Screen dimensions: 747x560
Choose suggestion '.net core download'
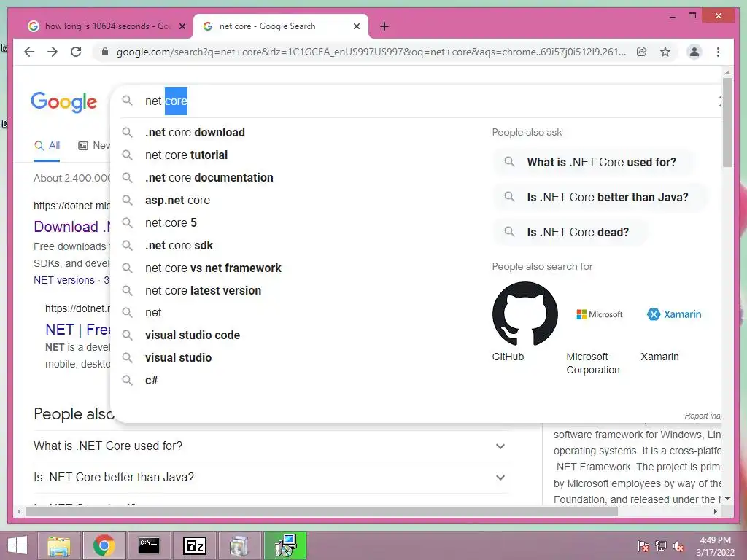[x=195, y=133]
